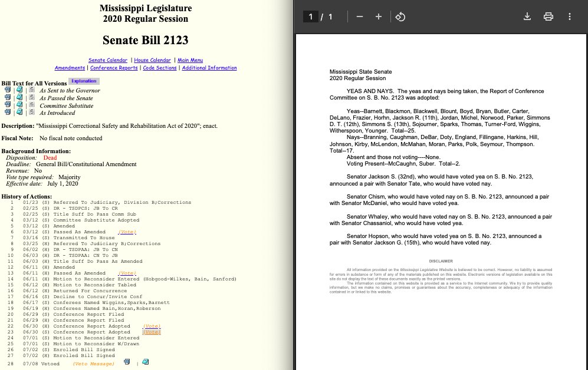588x370 pixels.
Task: Print the PDF vote document
Action: [x=548, y=17]
